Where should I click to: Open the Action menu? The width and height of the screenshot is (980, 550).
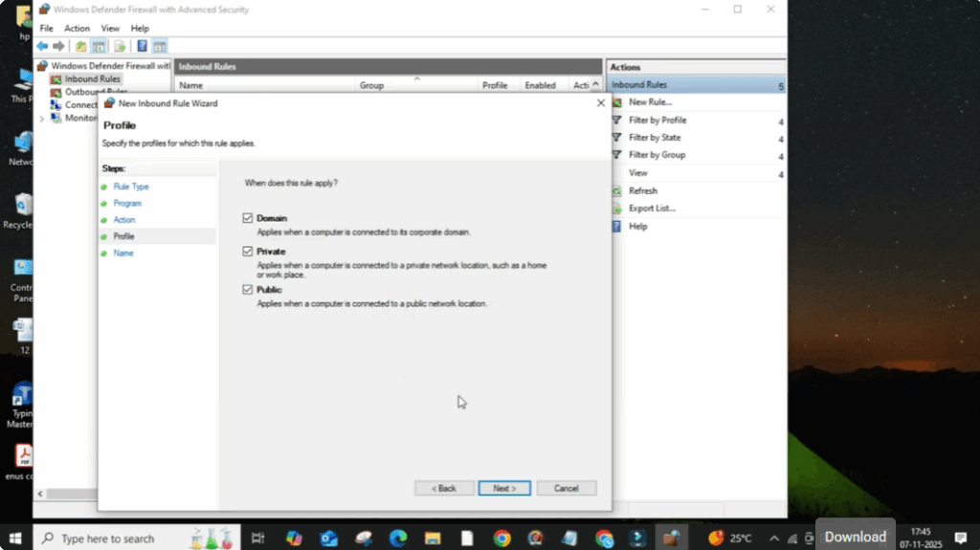pos(77,29)
